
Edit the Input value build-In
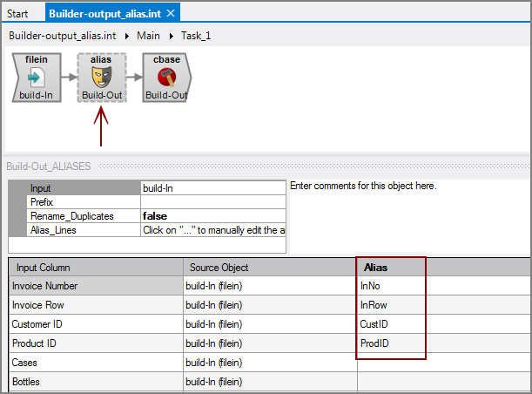213,187
